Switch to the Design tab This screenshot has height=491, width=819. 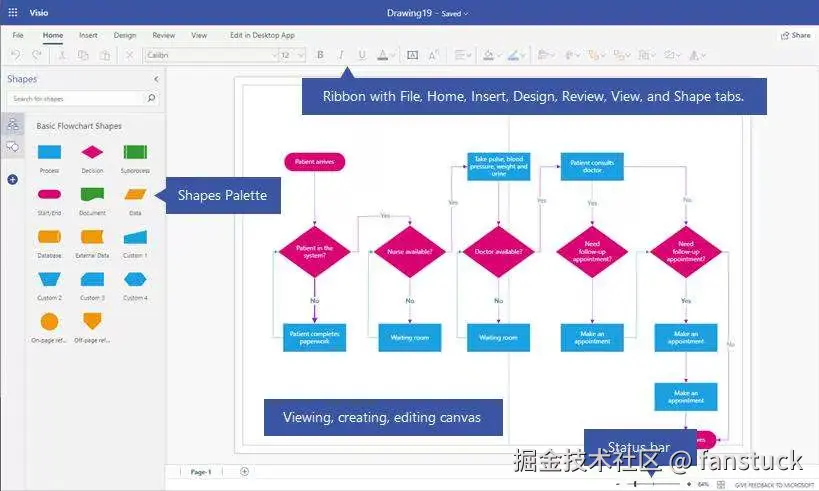[125, 35]
